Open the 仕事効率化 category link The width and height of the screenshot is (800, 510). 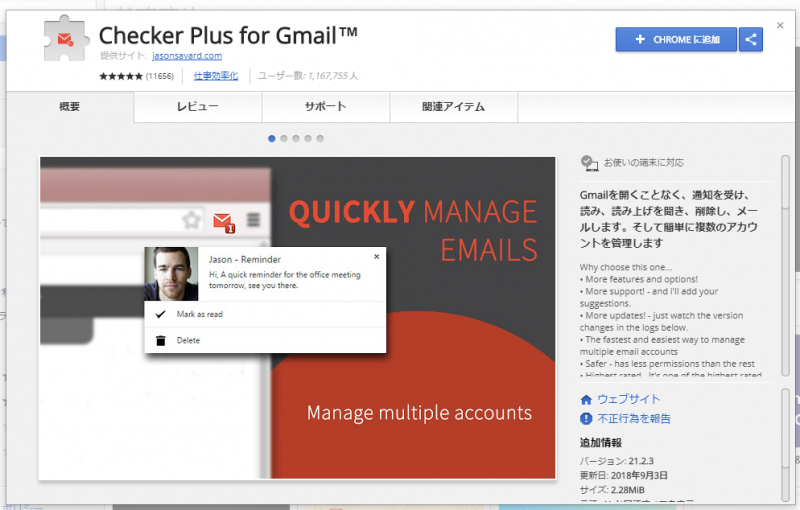pos(216,76)
